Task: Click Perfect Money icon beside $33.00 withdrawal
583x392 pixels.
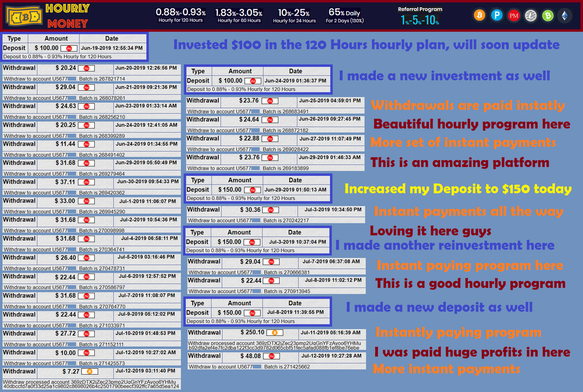Action: click(86, 201)
